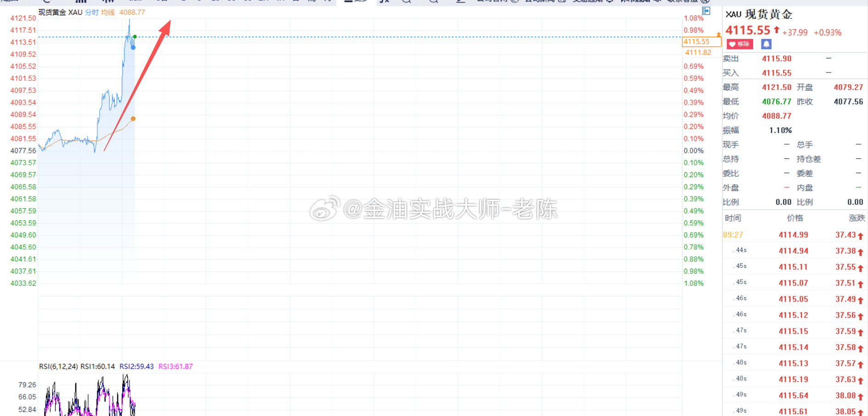
Task: Click the orange average-line dot on chart
Action: (133, 119)
